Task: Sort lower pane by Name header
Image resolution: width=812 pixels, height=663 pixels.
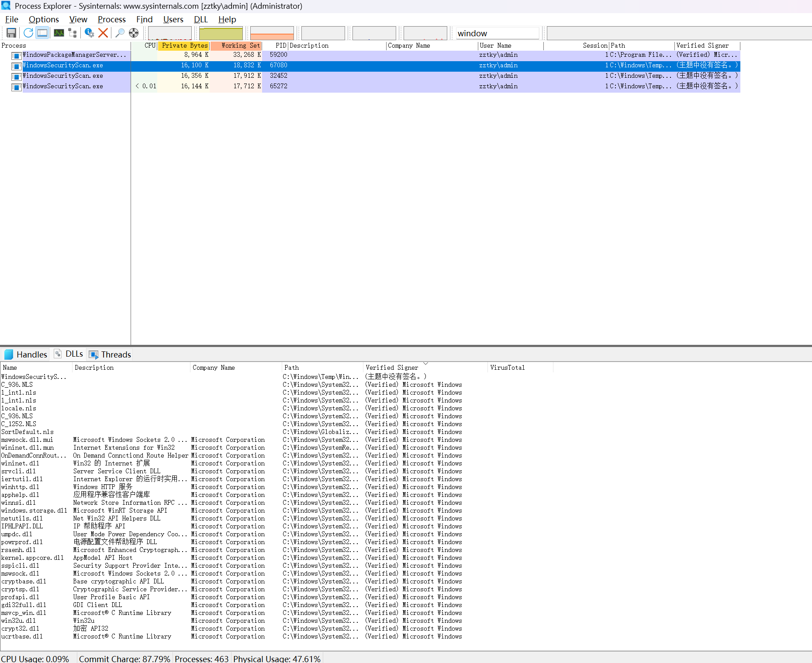Action: [x=36, y=368]
